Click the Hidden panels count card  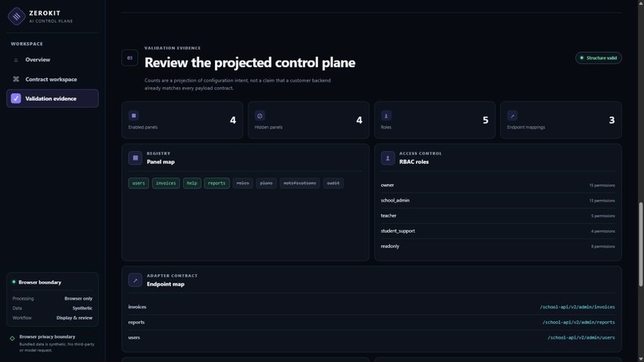(308, 120)
